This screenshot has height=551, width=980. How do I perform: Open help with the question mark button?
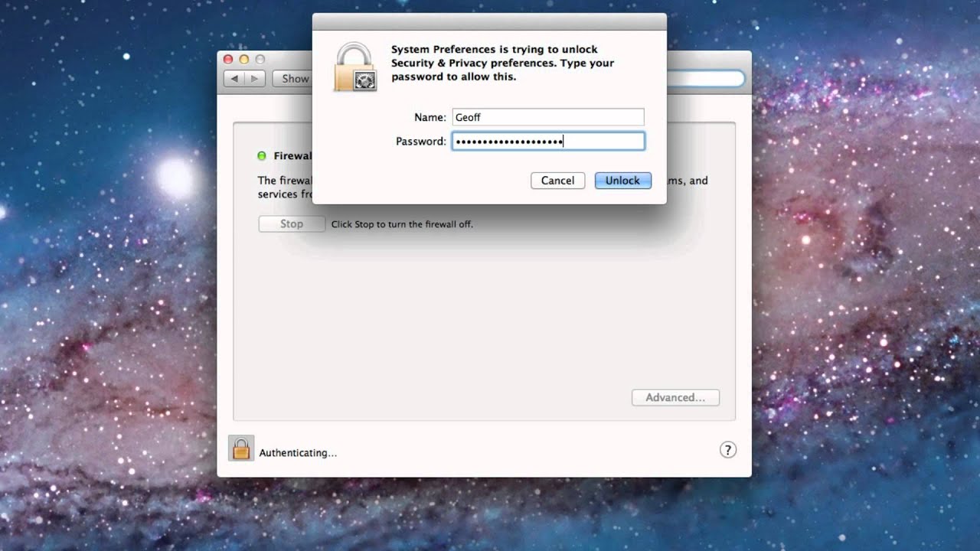coord(728,450)
